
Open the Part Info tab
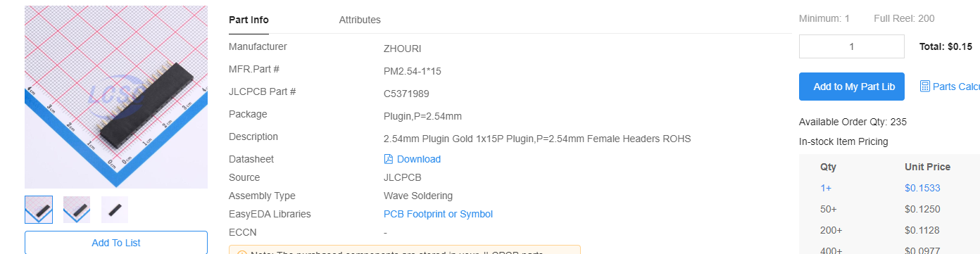pyautogui.click(x=249, y=20)
